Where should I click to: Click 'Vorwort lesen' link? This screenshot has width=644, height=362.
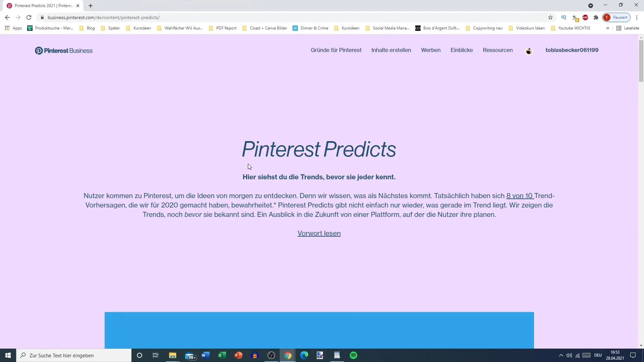tap(319, 233)
